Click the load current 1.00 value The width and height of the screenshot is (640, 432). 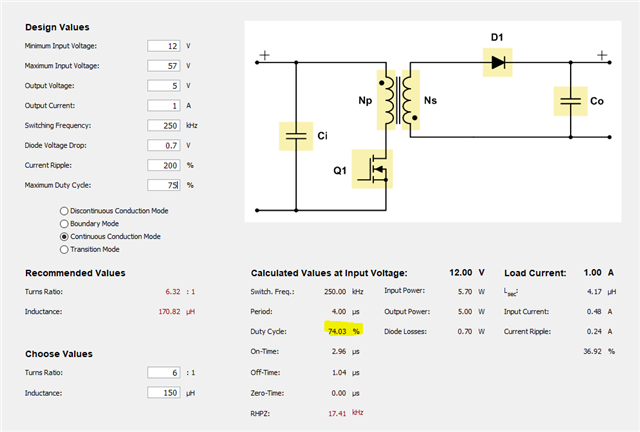592,273
